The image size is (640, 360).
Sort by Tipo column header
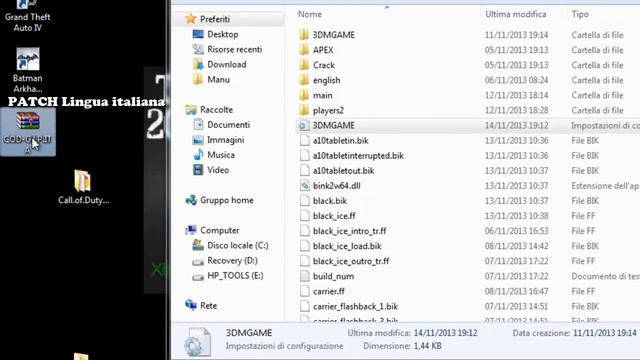coord(580,14)
